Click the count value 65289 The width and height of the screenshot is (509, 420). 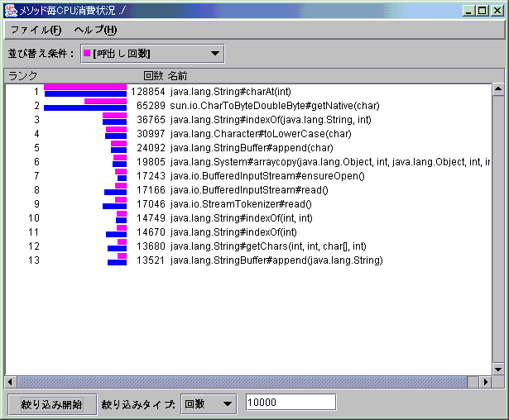point(151,106)
